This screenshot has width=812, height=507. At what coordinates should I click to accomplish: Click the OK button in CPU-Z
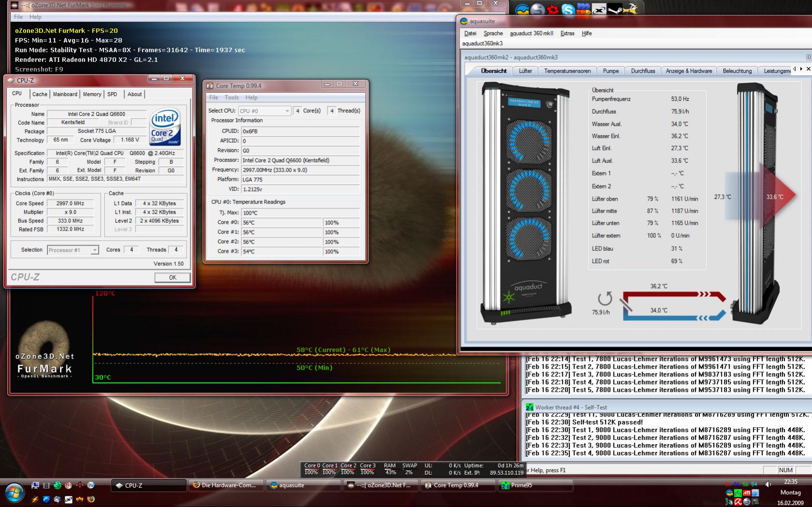[173, 277]
